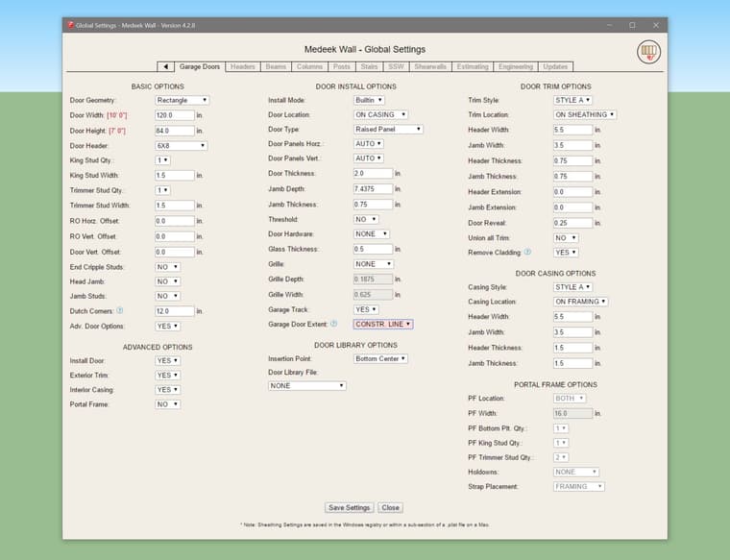The width and height of the screenshot is (730, 560).
Task: Click the Medeek Wall logo icon
Action: 649,52
